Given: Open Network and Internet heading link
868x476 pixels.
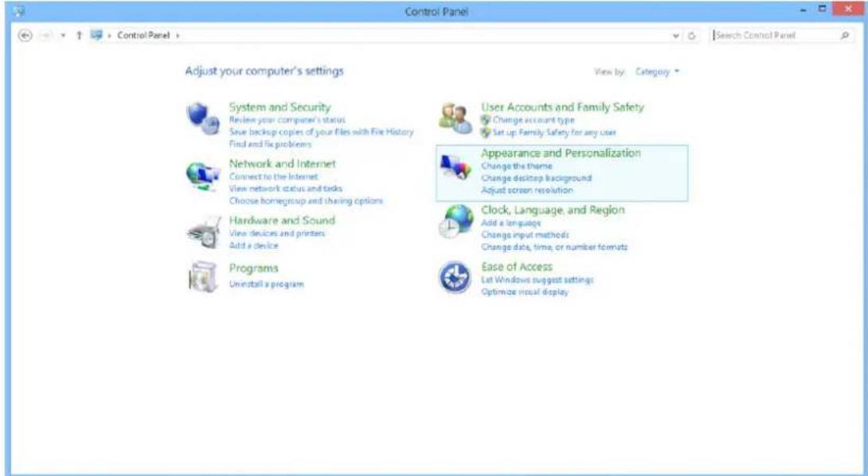Looking at the screenshot, I should 283,163.
